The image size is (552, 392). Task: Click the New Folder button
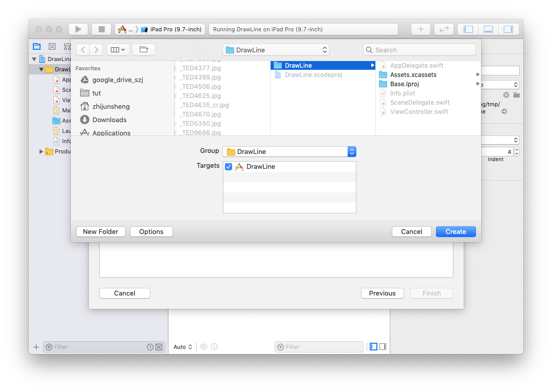point(101,231)
